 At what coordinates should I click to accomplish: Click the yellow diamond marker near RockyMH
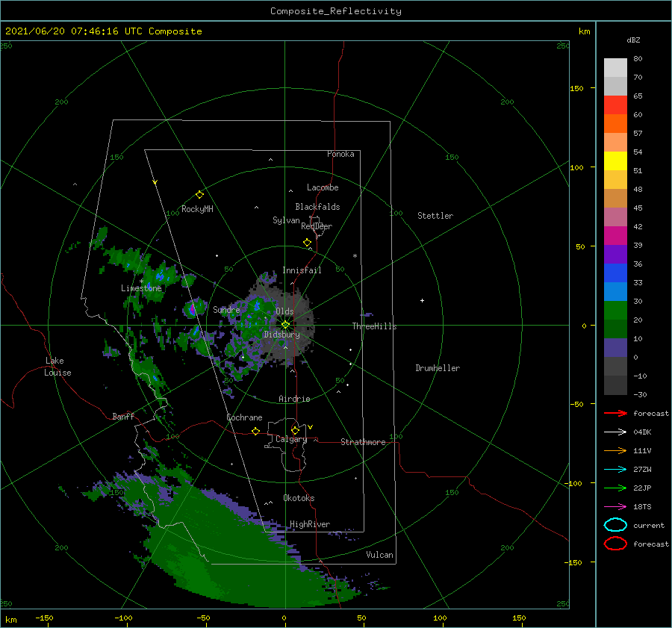199,195
